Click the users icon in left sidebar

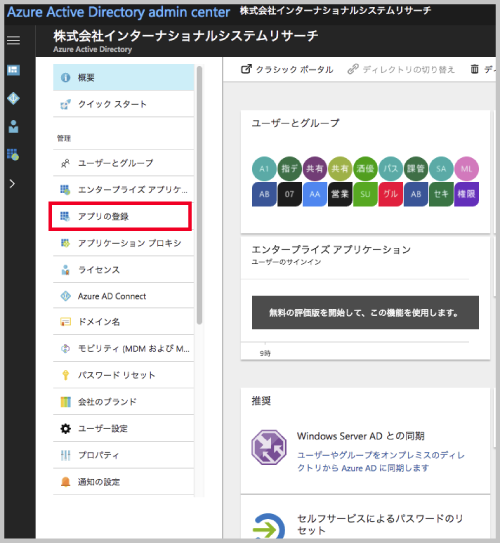[x=14, y=126]
